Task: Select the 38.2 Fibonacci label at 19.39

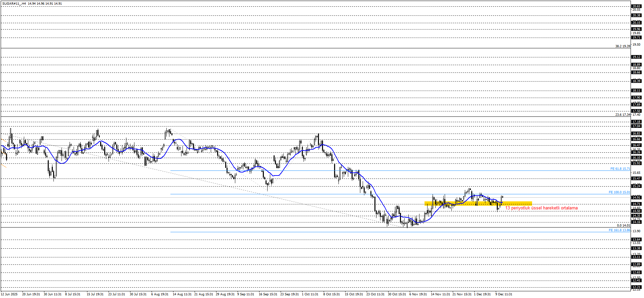Action: coord(622,46)
